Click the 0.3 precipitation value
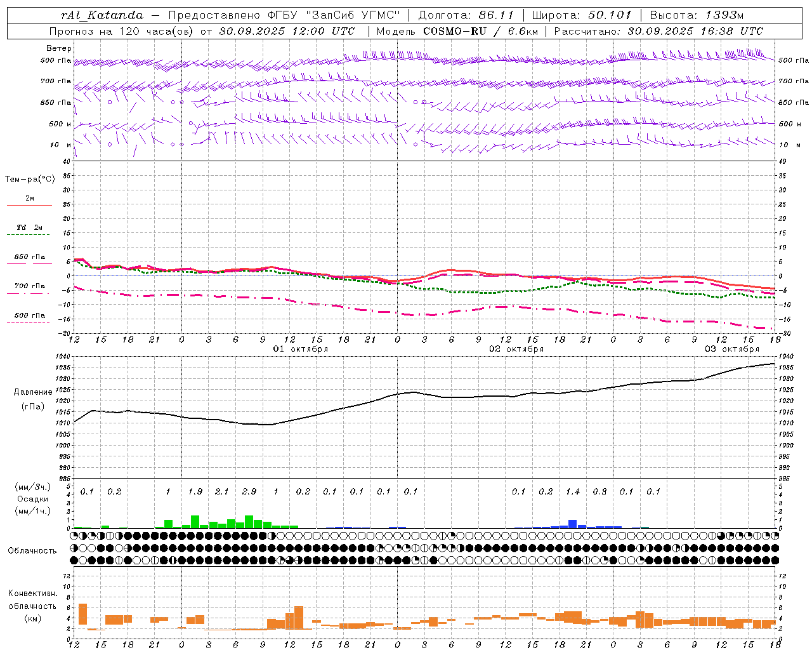 599,492
